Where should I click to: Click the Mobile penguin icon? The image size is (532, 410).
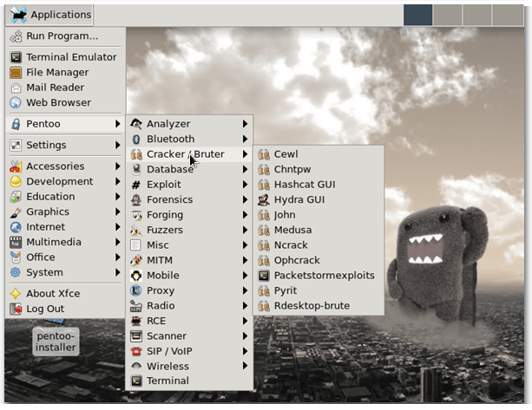coord(136,276)
